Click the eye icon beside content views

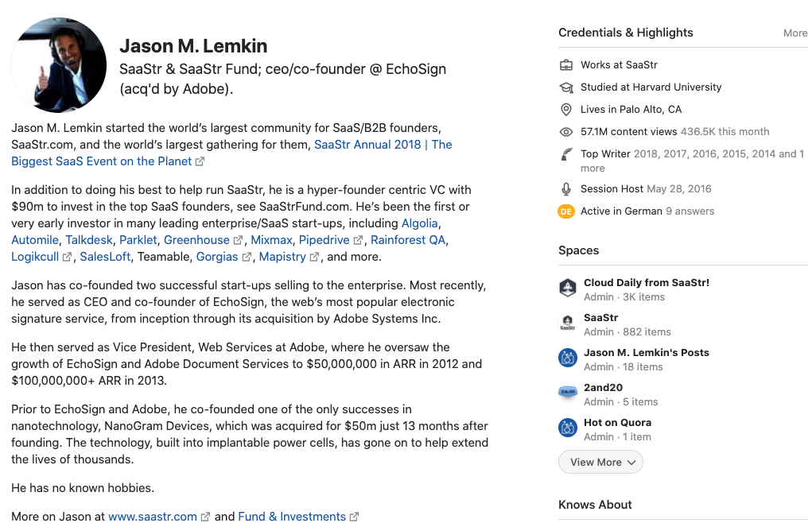tap(566, 132)
